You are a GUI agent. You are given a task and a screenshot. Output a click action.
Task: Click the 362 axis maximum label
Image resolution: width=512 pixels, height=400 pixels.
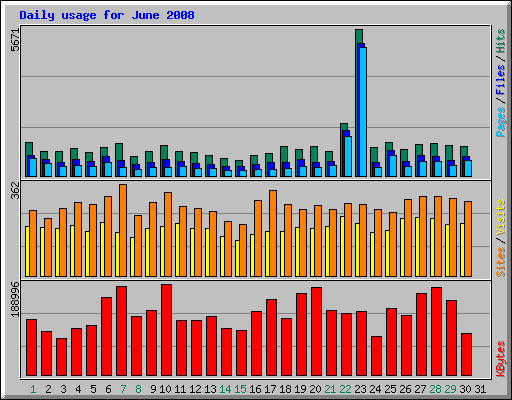click(x=16, y=191)
